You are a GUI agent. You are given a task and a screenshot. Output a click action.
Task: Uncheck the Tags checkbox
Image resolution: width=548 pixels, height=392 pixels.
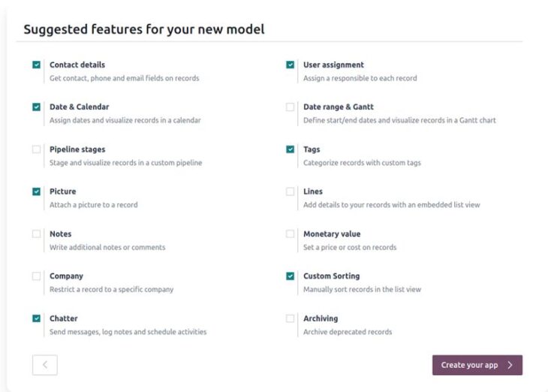tap(291, 149)
